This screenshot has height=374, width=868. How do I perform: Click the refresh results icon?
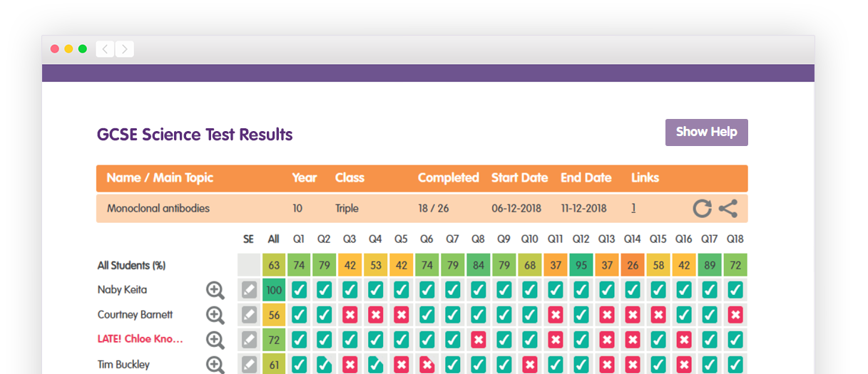702,209
